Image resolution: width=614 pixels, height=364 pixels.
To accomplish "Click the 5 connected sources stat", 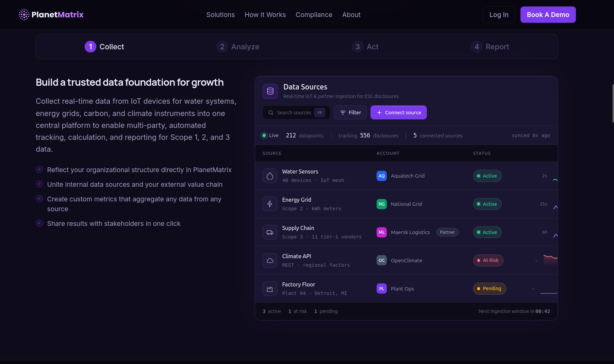I will (438, 135).
